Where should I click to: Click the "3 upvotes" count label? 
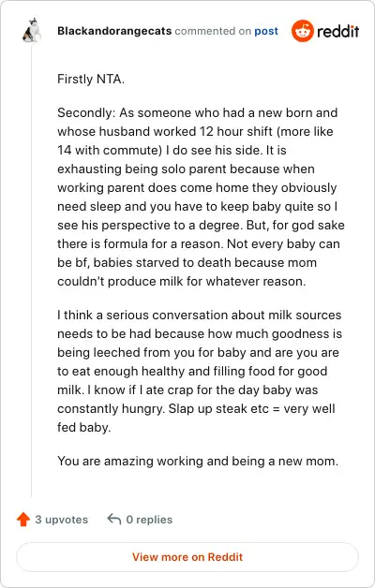(62, 520)
